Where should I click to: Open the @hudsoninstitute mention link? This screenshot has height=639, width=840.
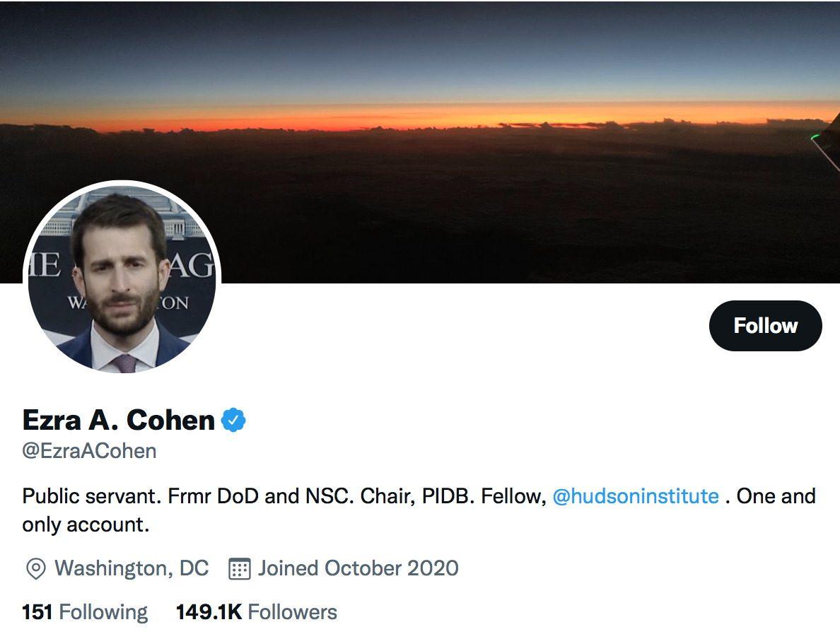point(635,496)
